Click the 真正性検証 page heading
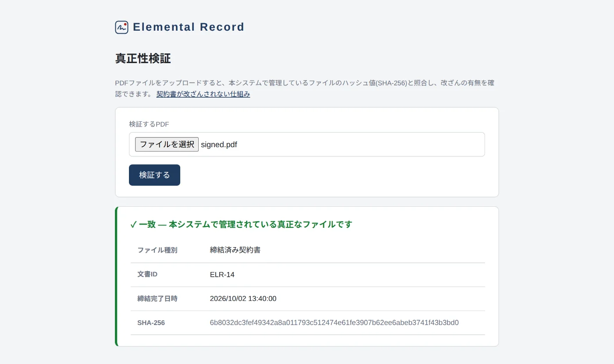The height and width of the screenshot is (364, 614). click(143, 59)
